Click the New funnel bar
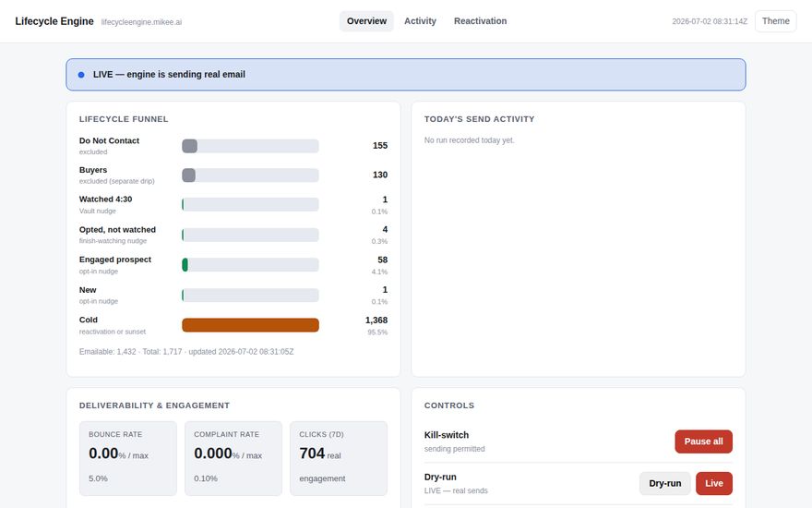 tap(250, 296)
